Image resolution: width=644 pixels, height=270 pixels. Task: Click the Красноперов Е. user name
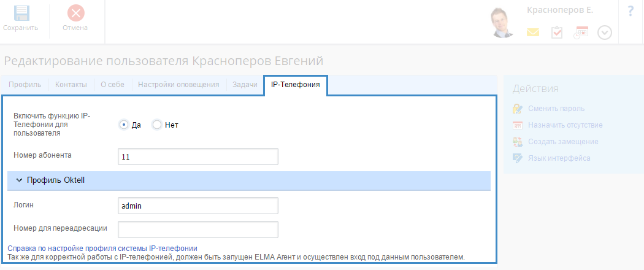click(x=560, y=10)
